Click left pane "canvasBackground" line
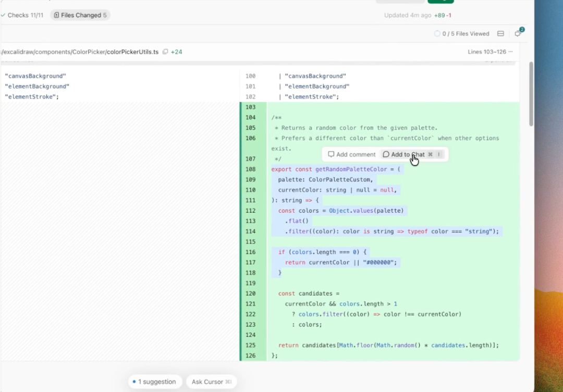 35,76
